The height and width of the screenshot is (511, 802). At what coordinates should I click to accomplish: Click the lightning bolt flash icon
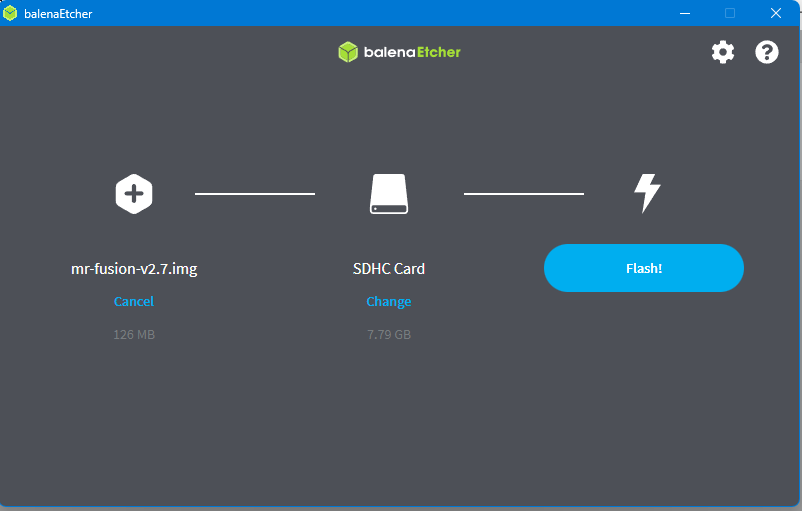click(648, 193)
